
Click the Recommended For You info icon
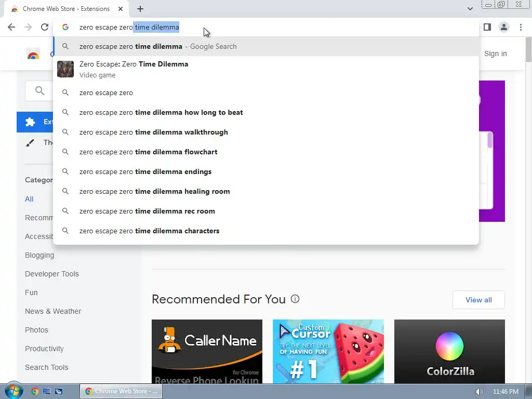pos(295,299)
